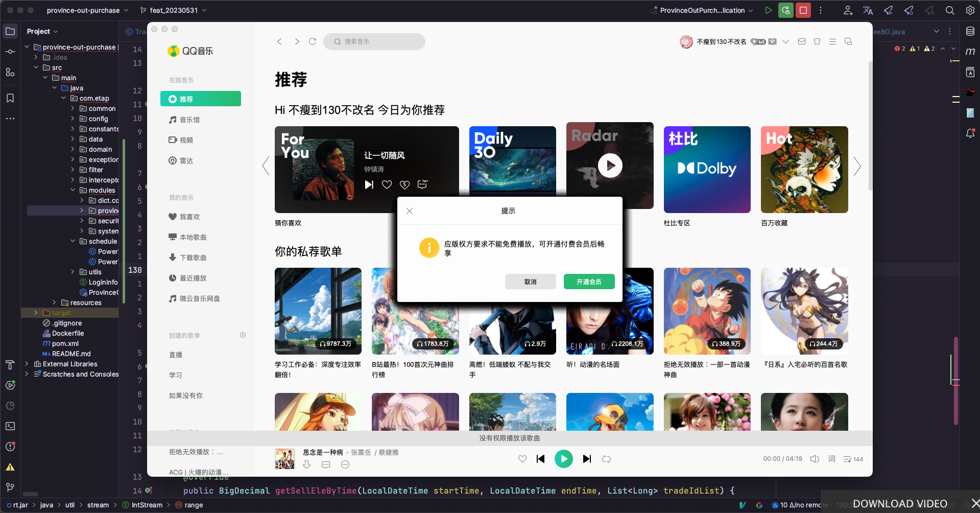Viewport: 980px width, 513px height.
Task: Open the QQ音乐 messages mail icon
Action: click(802, 42)
